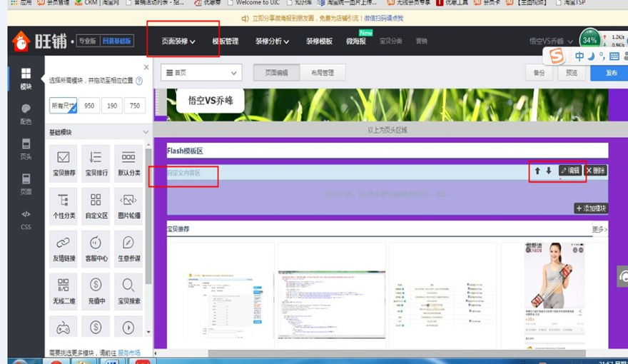628x364 pixels.
Task: Open 模板管理 in top navigation
Action: tap(226, 41)
